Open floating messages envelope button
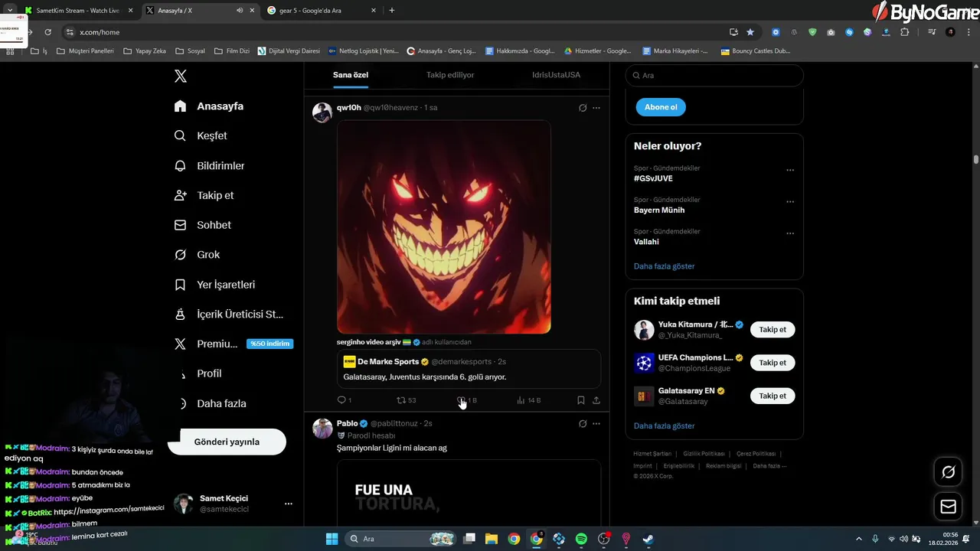This screenshot has width=980, height=551. (x=948, y=507)
